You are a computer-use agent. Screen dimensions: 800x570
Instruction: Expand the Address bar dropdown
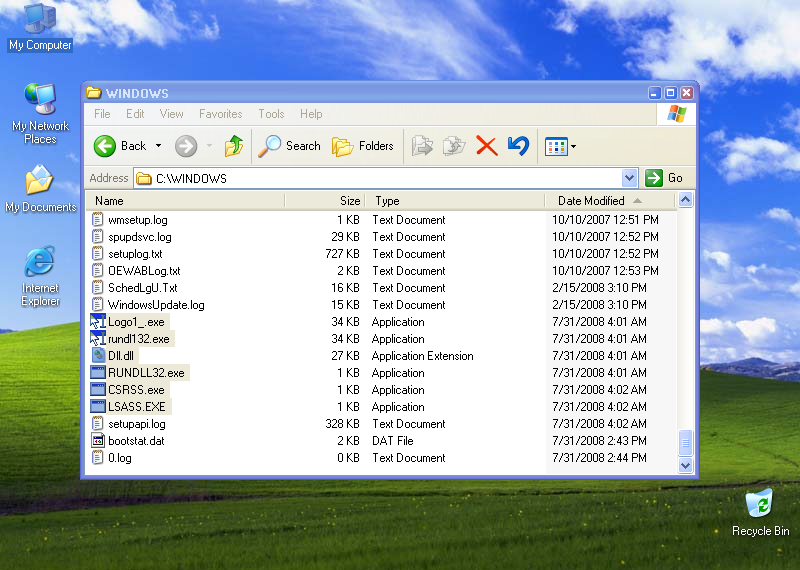pyautogui.click(x=630, y=178)
